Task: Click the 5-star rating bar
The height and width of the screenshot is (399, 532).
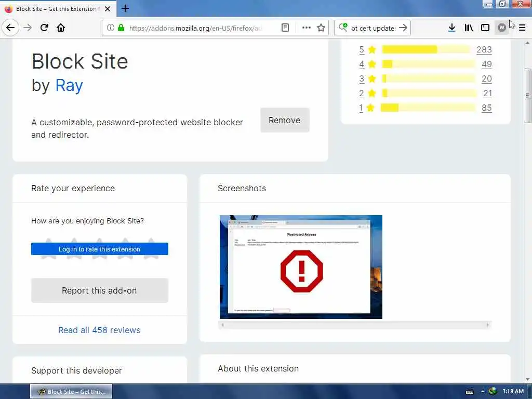Action: [426, 49]
